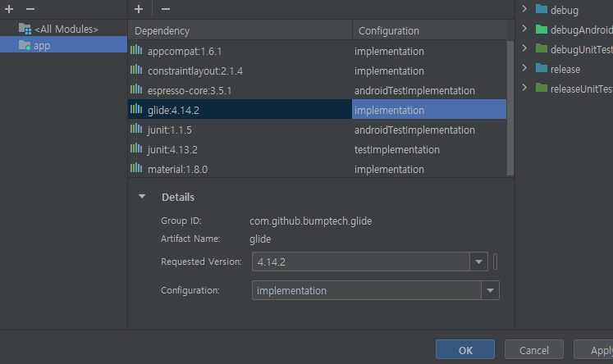Click the Artifact Name value glide
This screenshot has height=364, width=613.
[260, 239]
